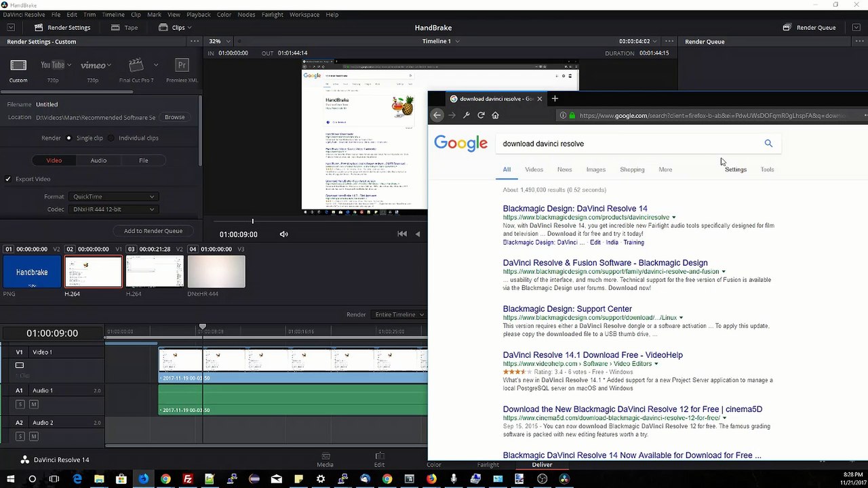The image size is (868, 488).
Task: Select the Premiere XML preset
Action: pos(182,65)
